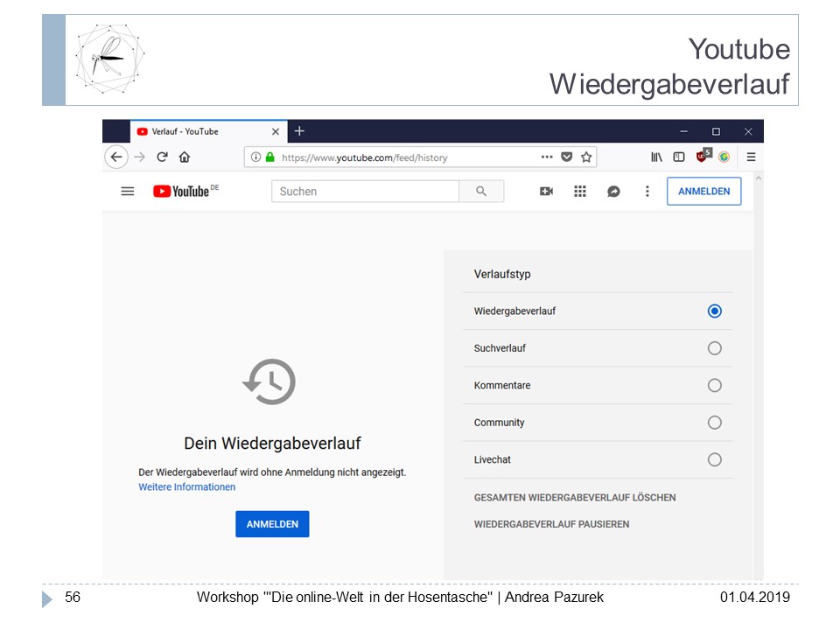Switch to the Verlauf - YouTube tab

[209, 131]
